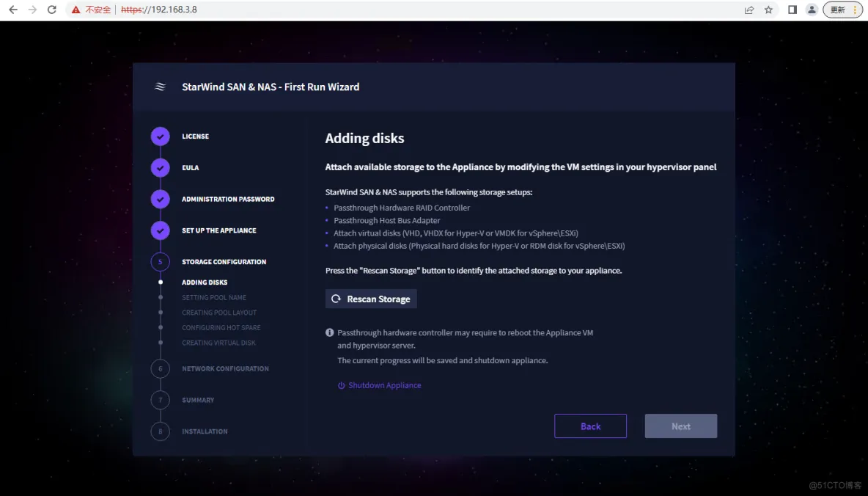Click the StarWind SAN & NAS wizard title

click(271, 87)
